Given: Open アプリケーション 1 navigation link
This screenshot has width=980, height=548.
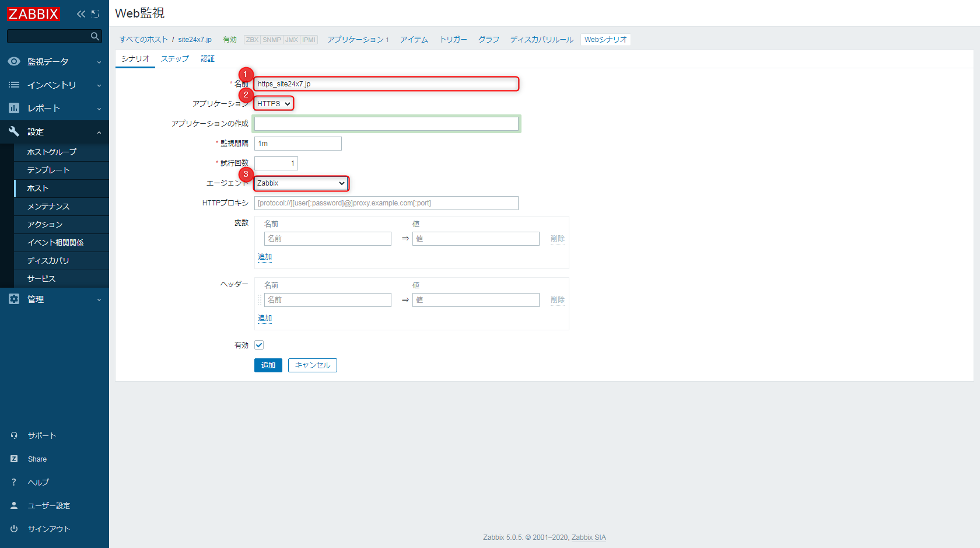Looking at the screenshot, I should click(x=358, y=40).
